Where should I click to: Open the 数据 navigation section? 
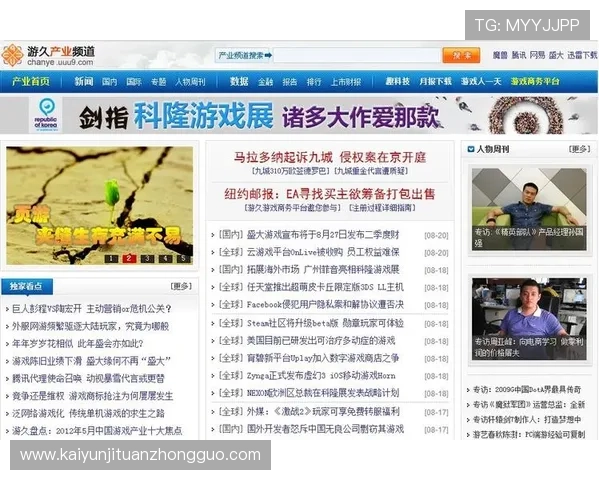pos(239,81)
